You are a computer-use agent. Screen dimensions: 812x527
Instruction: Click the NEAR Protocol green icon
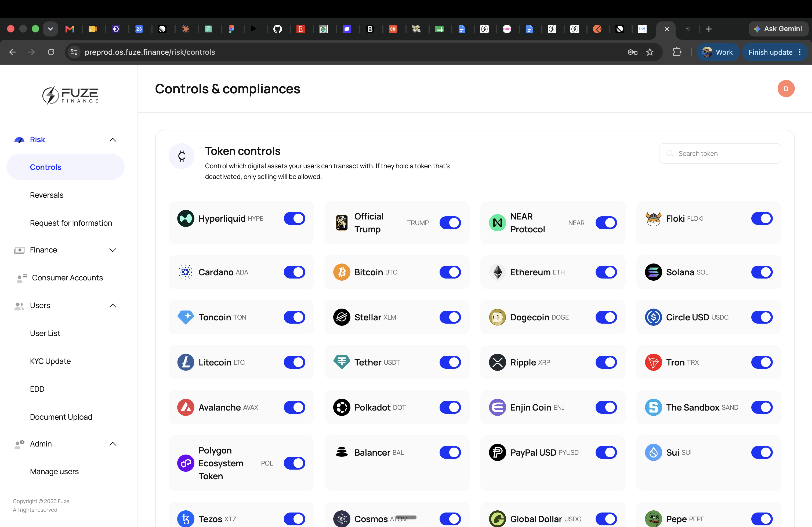(498, 223)
